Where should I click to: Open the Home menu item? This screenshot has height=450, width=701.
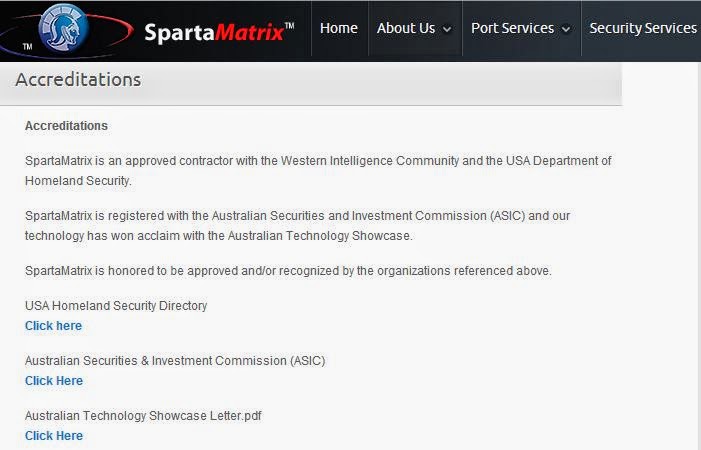pos(338,28)
